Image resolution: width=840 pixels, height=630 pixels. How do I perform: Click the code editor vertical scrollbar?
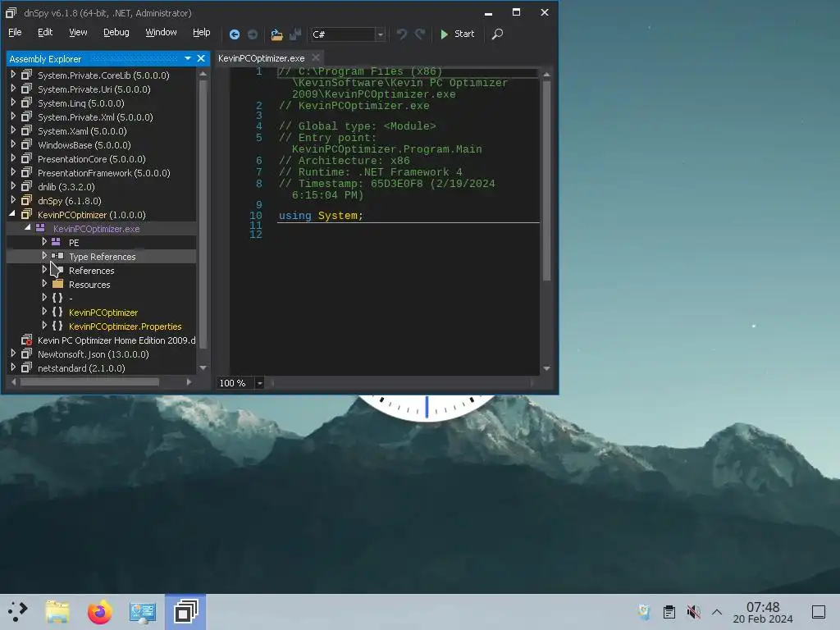(546, 180)
